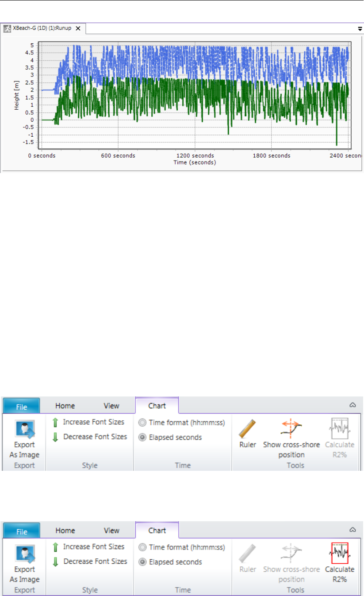Switch to View tab in upper ribbon
The image size is (364, 596).
(112, 406)
